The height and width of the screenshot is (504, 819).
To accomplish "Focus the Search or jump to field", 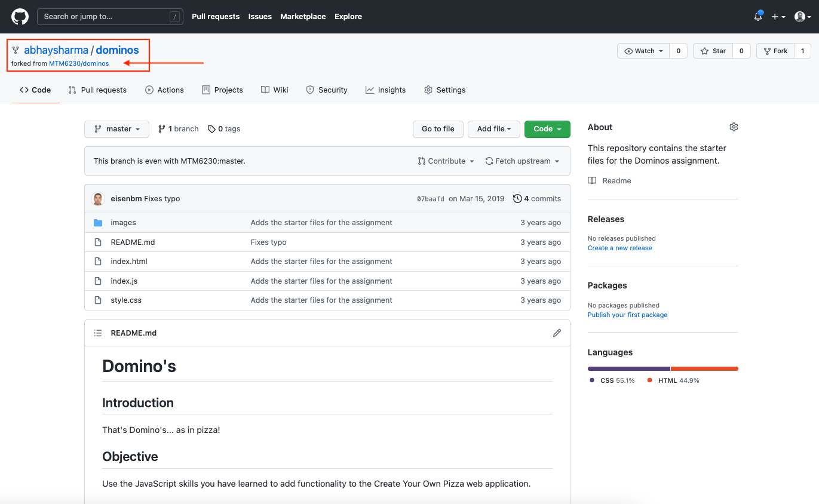I will pyautogui.click(x=110, y=17).
